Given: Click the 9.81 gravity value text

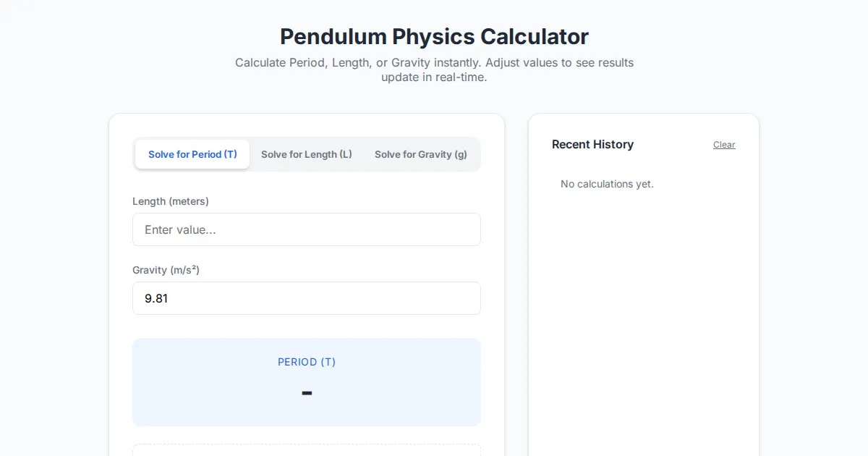Looking at the screenshot, I should point(156,298).
